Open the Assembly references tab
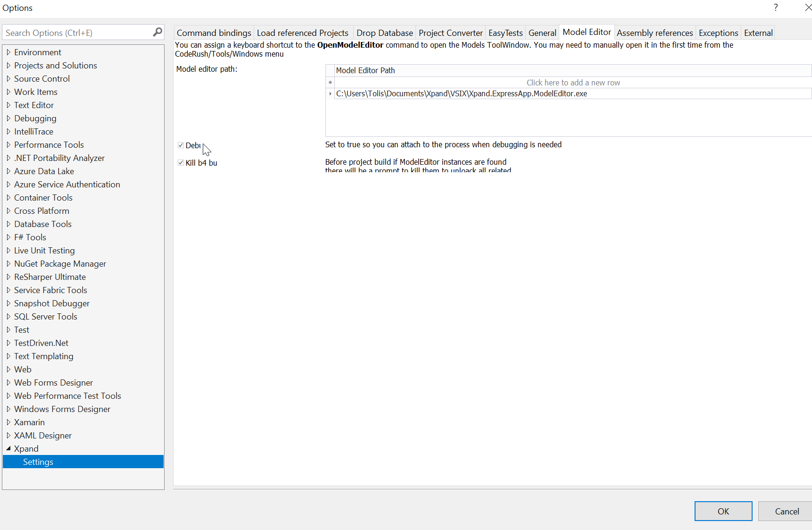Screen dimensions: 812x530 [x=655, y=32]
